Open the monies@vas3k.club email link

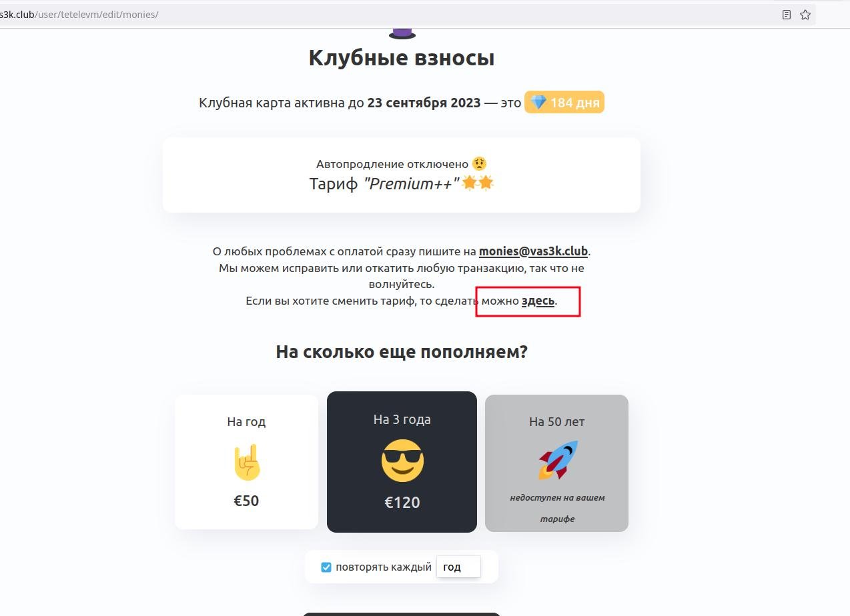pyautogui.click(x=533, y=251)
